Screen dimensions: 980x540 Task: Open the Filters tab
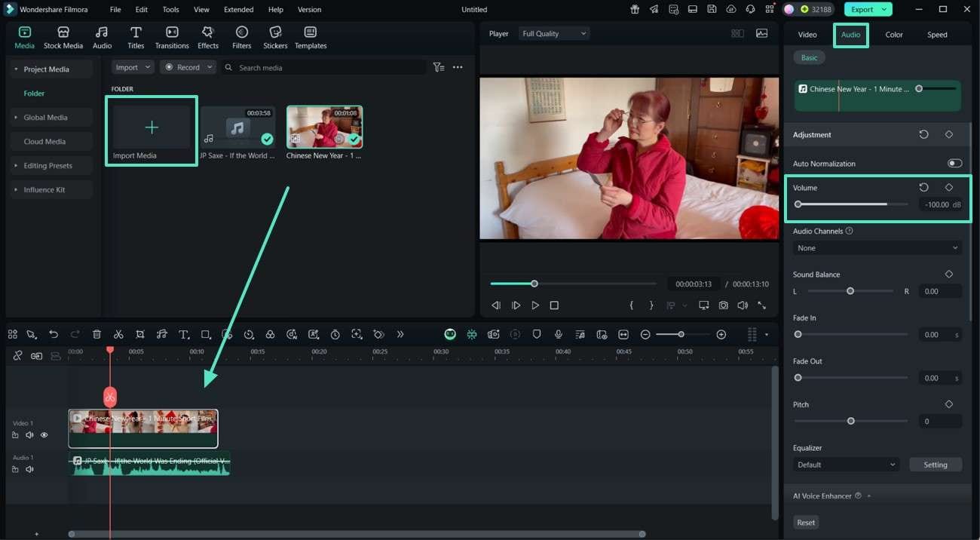(242, 38)
